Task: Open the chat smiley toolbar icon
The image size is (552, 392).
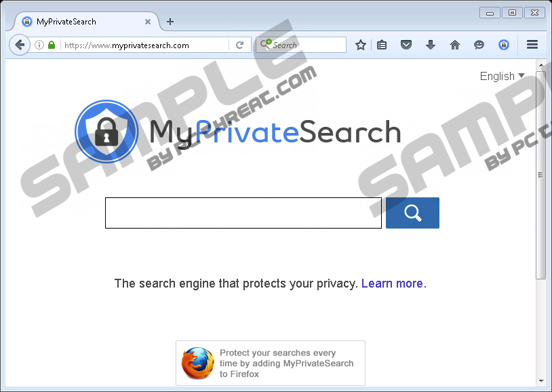Action: (479, 45)
